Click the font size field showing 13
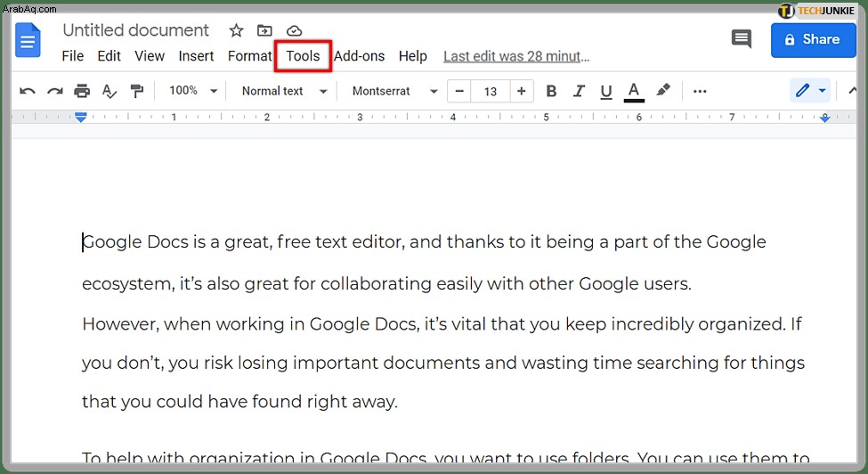This screenshot has height=474, width=868. point(491,92)
